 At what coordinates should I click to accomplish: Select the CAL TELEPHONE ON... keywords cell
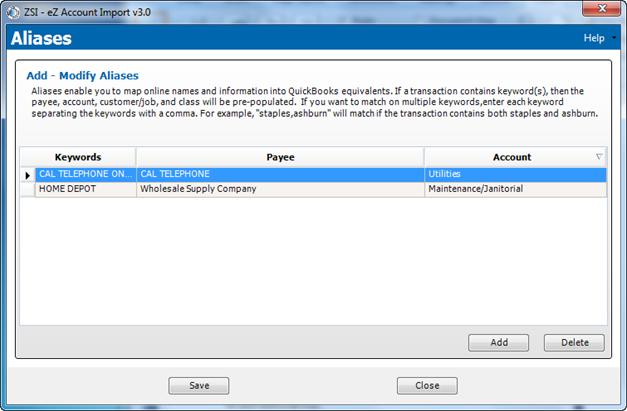(85, 174)
